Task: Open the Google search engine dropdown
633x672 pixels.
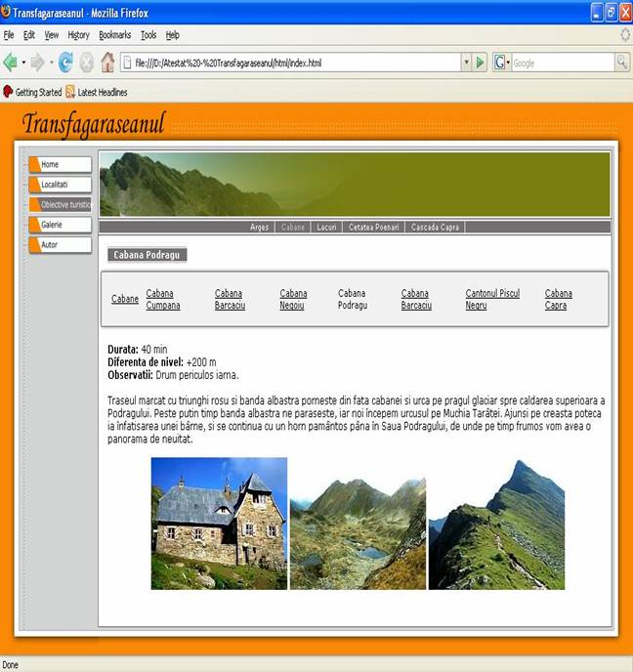Action: point(502,63)
